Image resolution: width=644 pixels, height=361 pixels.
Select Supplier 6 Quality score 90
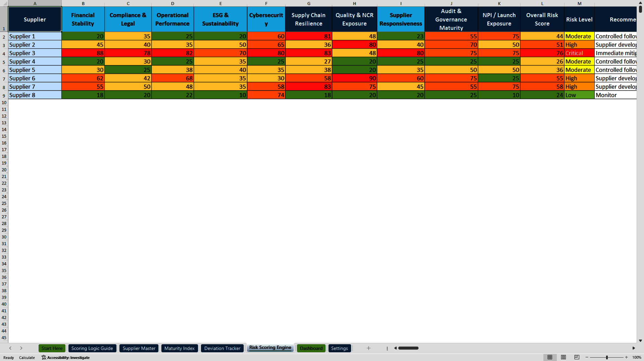click(355, 78)
